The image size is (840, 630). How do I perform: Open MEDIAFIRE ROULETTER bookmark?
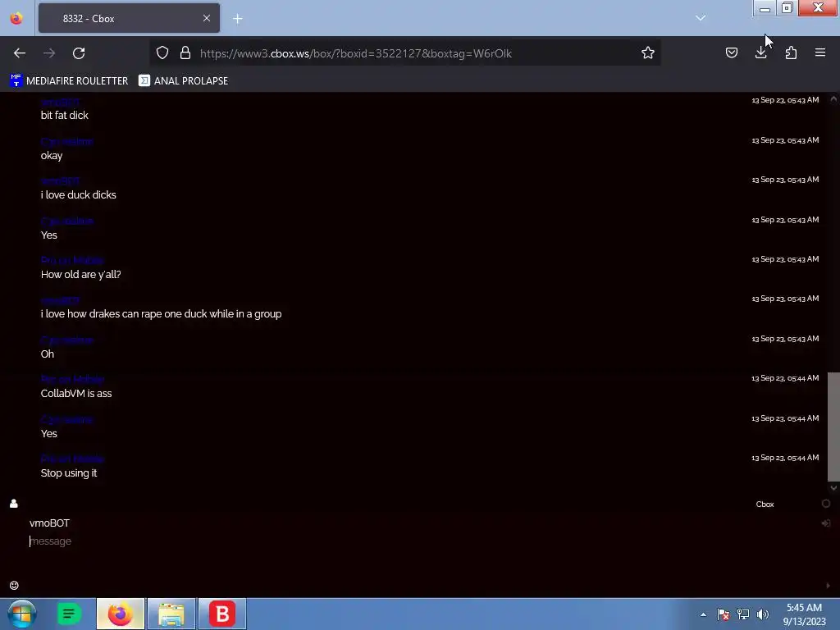(69, 81)
